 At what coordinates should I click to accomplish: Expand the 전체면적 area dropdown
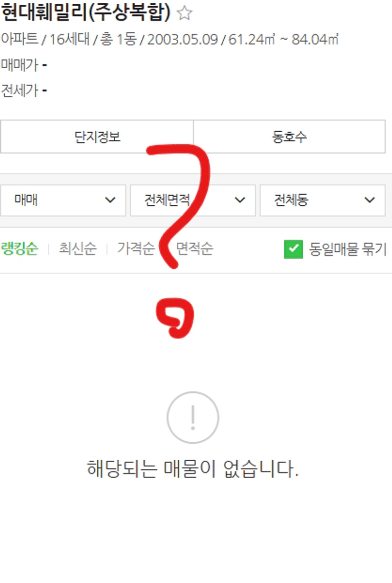click(x=193, y=200)
